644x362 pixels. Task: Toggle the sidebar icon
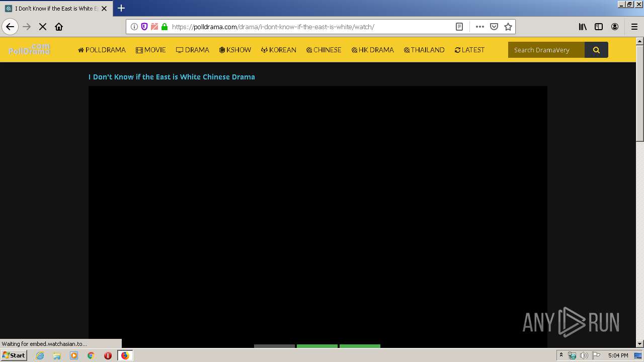(599, 27)
